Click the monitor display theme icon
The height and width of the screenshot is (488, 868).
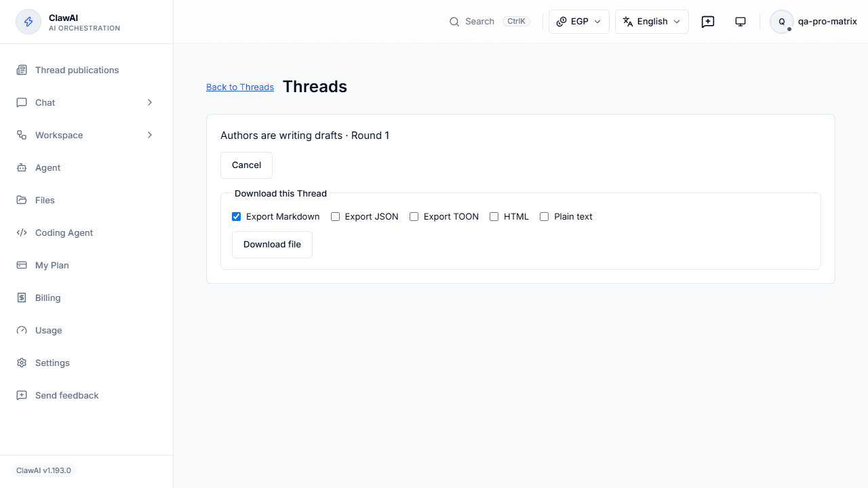click(741, 22)
